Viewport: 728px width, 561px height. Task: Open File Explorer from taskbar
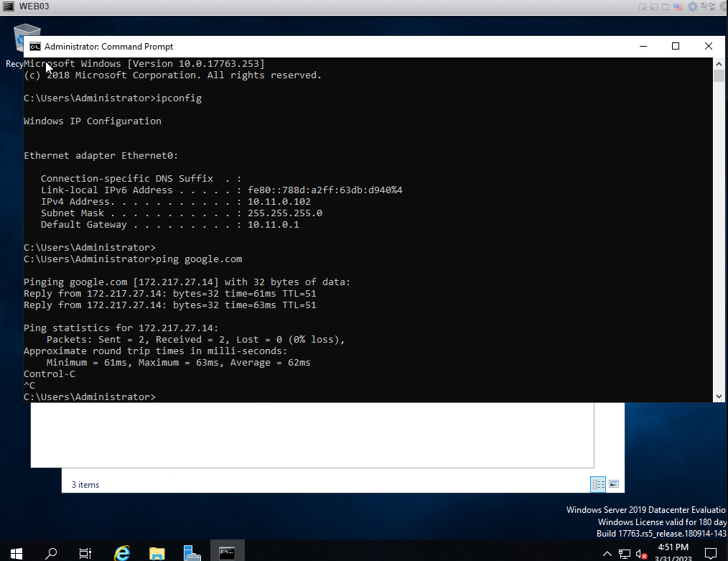157,552
